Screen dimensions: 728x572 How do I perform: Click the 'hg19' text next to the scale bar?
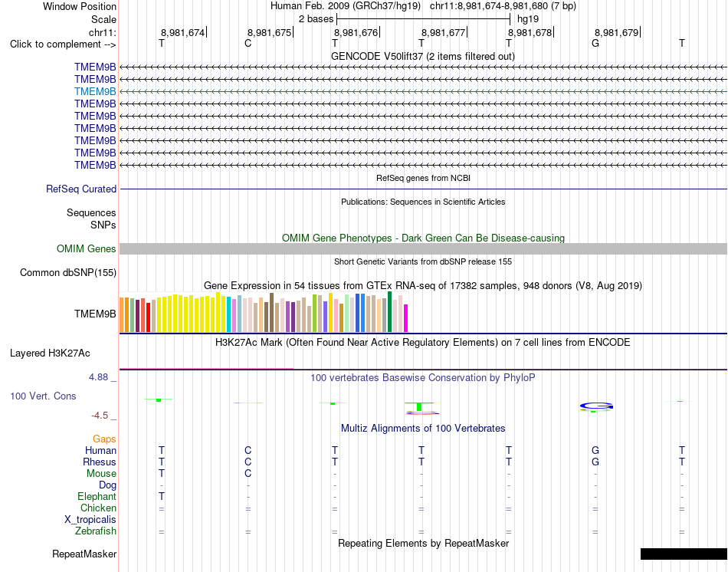coord(528,19)
